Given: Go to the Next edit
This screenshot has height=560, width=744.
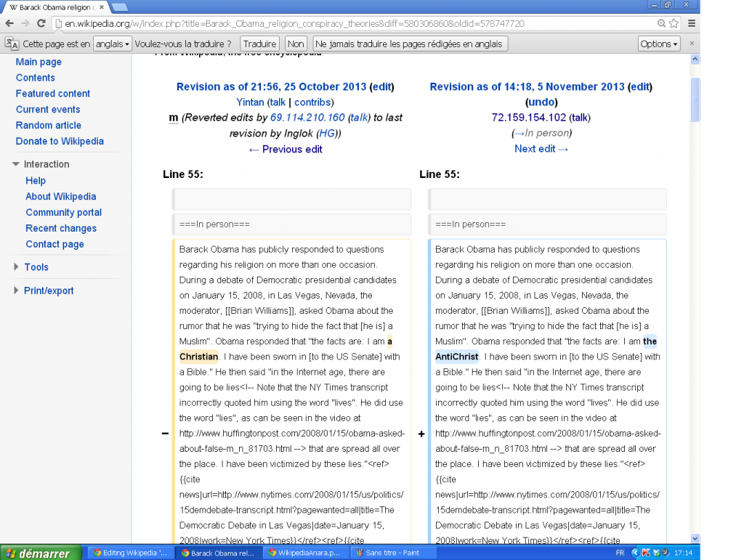Looking at the screenshot, I should (541, 149).
